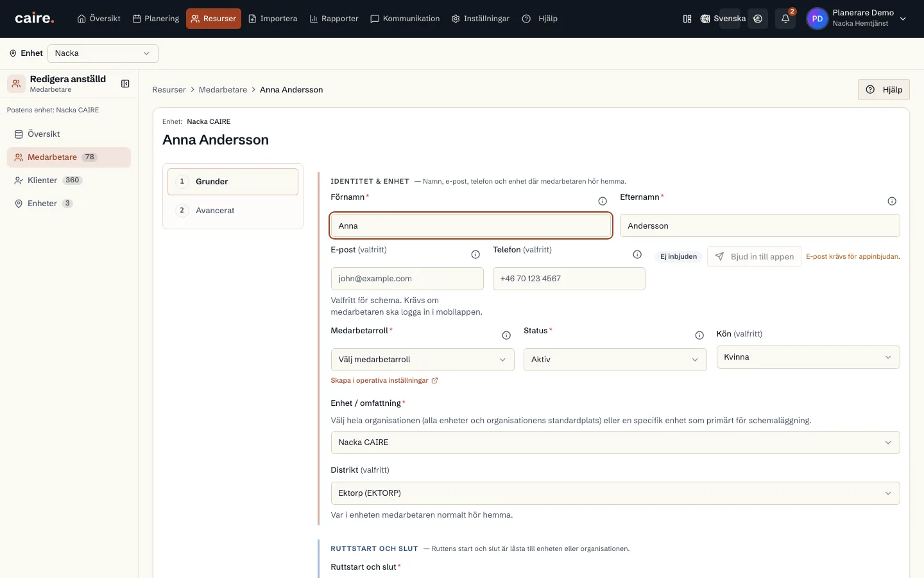Show info for the Telefon field
The height and width of the screenshot is (578, 924).
point(637,254)
